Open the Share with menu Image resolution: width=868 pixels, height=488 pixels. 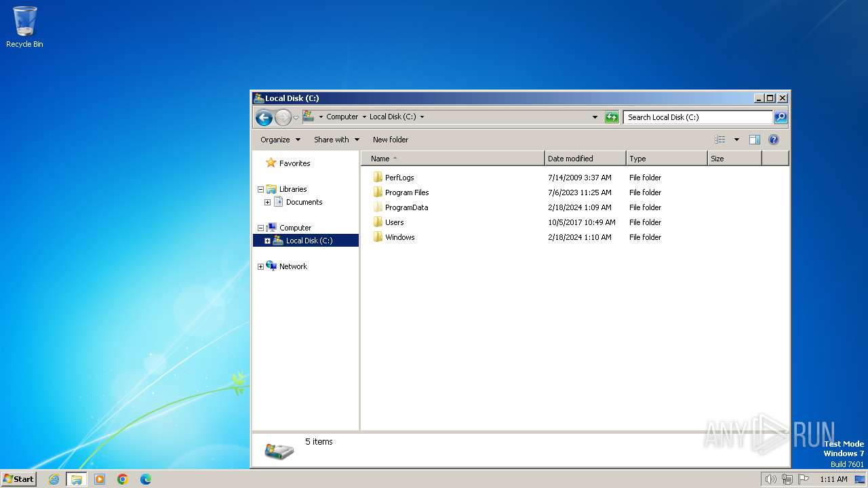click(x=336, y=140)
